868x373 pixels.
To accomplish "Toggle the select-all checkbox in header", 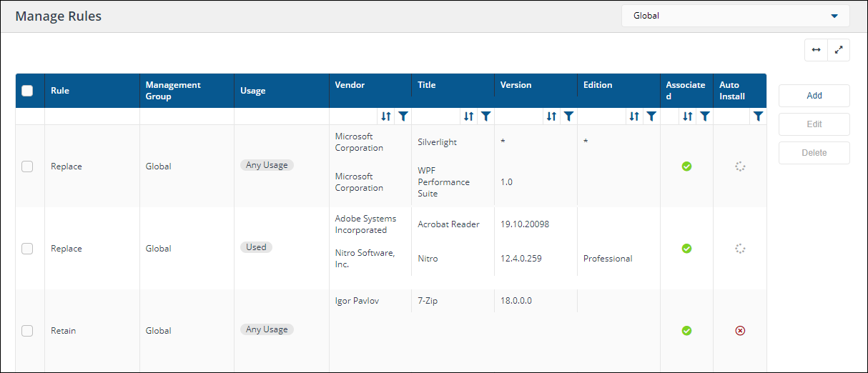I will click(27, 91).
